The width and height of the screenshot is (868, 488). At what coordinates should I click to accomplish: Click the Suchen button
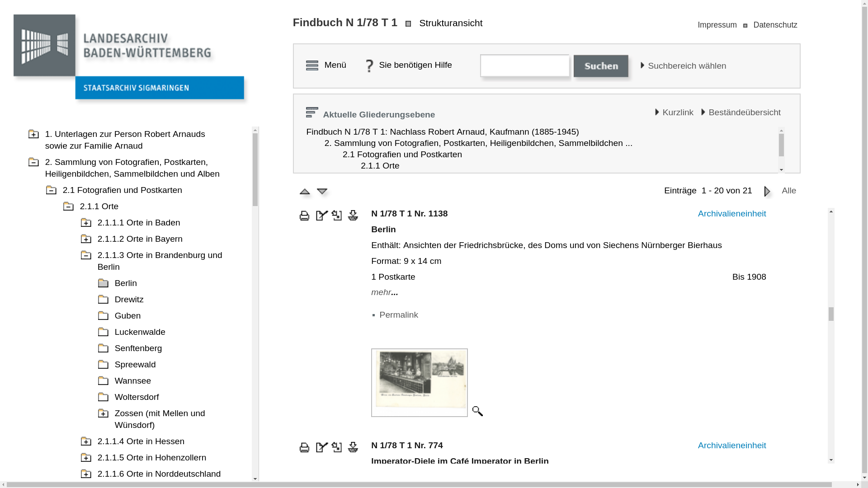tap(601, 66)
